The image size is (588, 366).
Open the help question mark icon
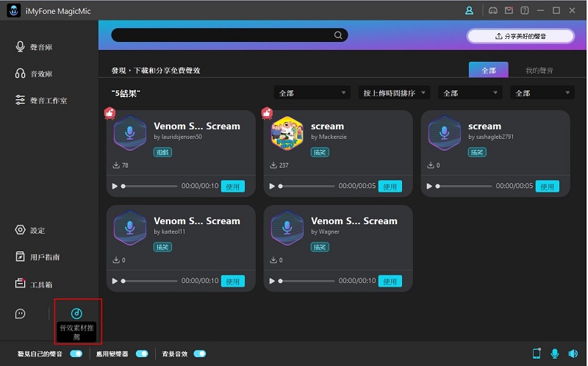point(525,10)
